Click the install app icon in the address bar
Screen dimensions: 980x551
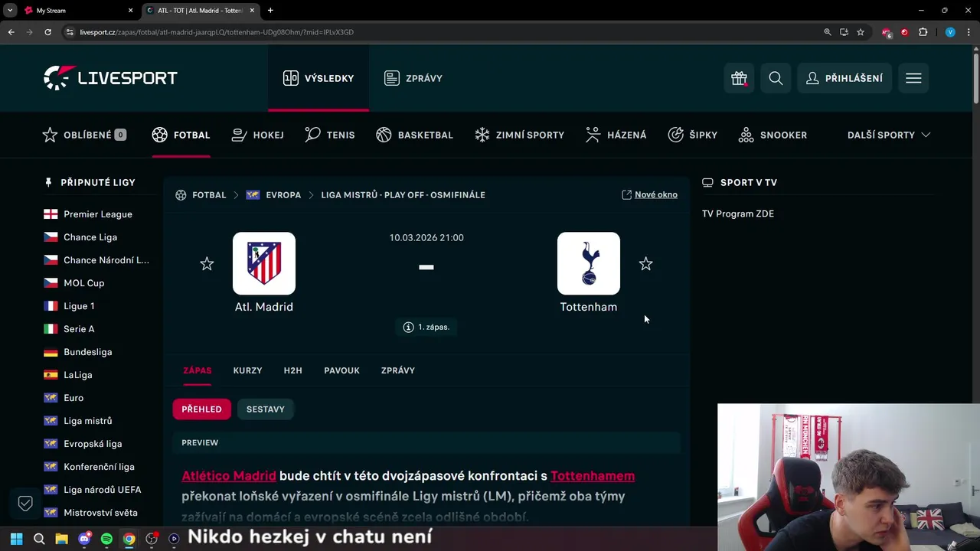tap(844, 32)
